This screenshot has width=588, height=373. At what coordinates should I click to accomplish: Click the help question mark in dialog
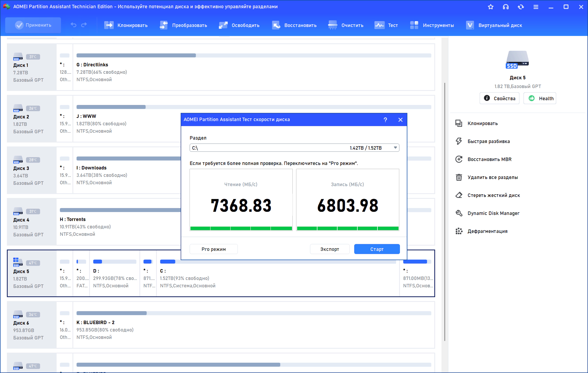385,120
